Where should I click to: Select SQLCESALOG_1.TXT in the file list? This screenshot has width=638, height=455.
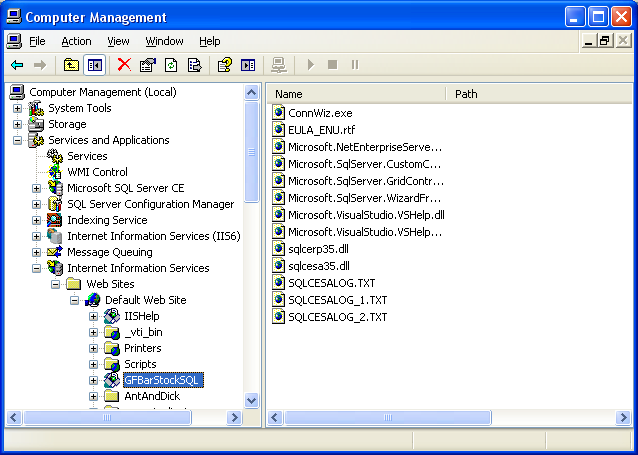pos(337,300)
